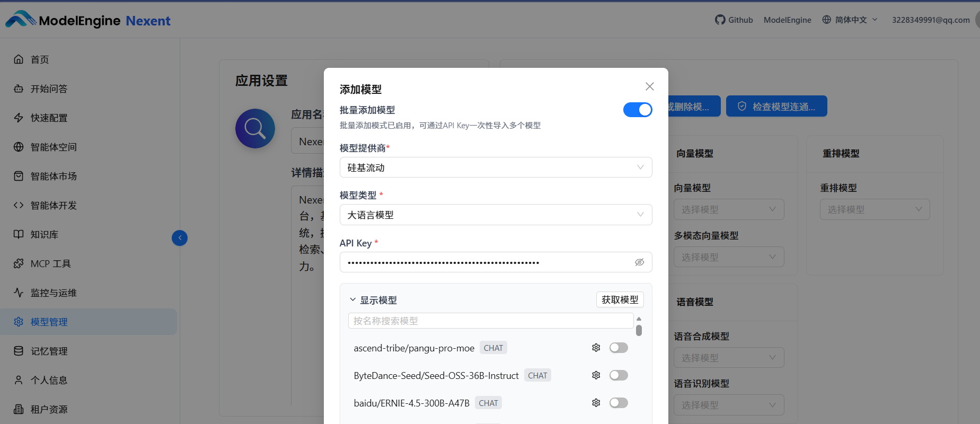Viewport: 980px width, 424px height.
Task: Click the globe language icon
Action: point(826,20)
